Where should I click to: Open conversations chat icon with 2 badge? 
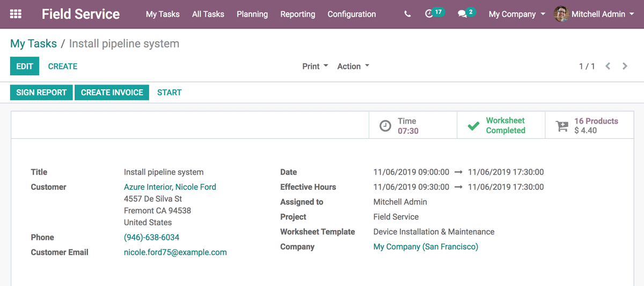pos(463,15)
